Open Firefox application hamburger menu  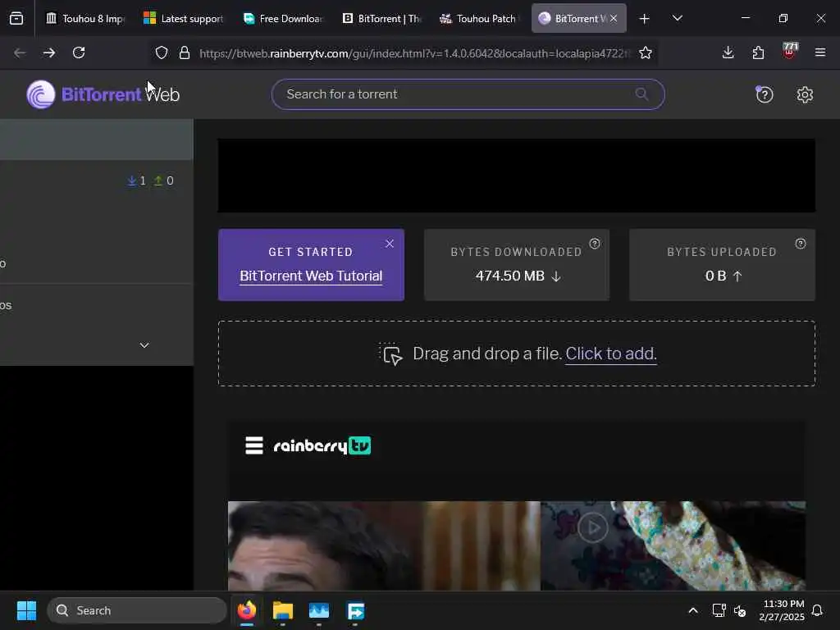pyautogui.click(x=819, y=52)
